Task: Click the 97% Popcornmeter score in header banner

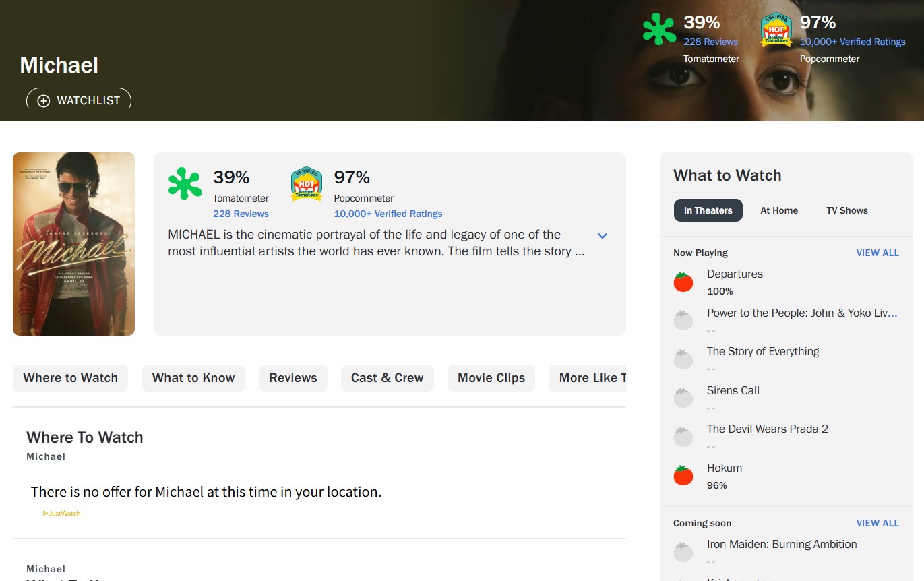Action: tap(818, 22)
